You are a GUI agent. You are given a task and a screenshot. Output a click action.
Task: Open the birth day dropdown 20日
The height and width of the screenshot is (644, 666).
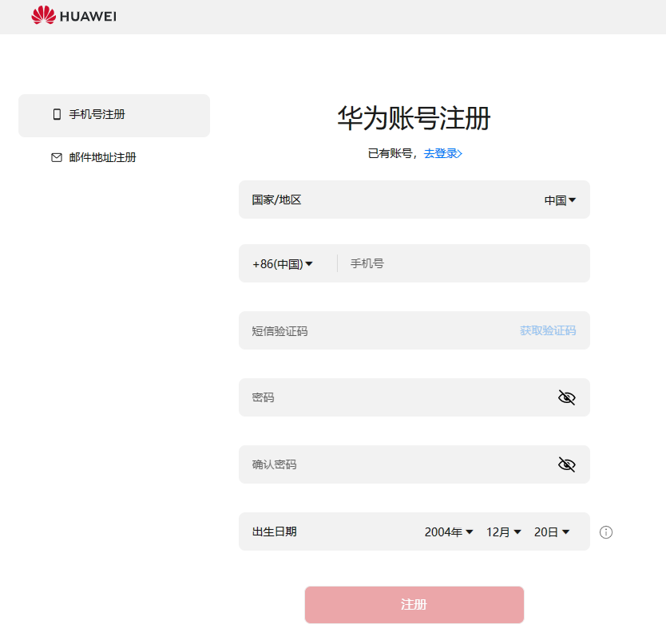[x=552, y=532]
